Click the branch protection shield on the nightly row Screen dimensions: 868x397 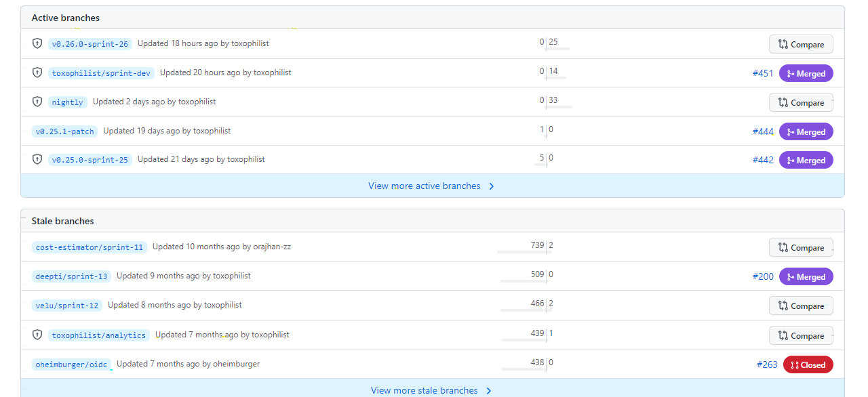coord(37,101)
